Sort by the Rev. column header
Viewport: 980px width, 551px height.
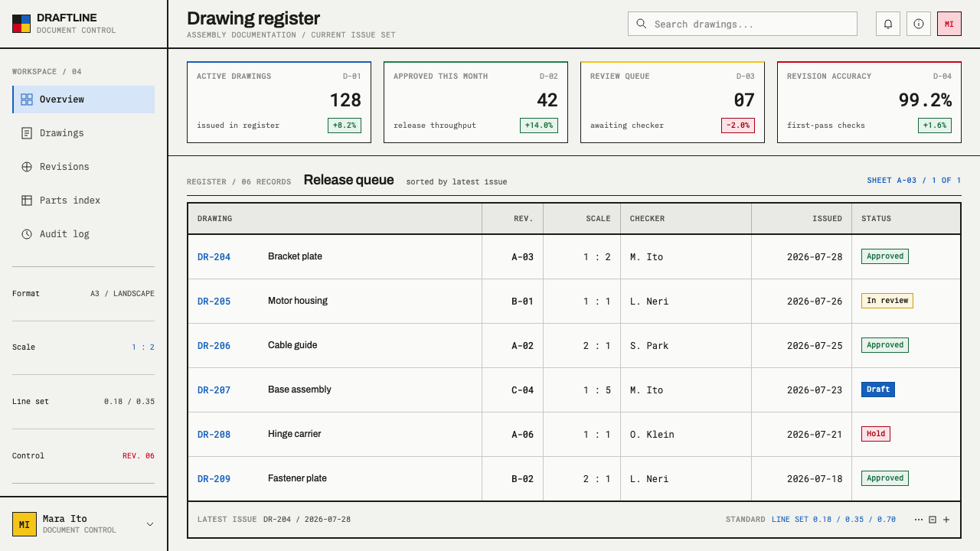(x=512, y=219)
